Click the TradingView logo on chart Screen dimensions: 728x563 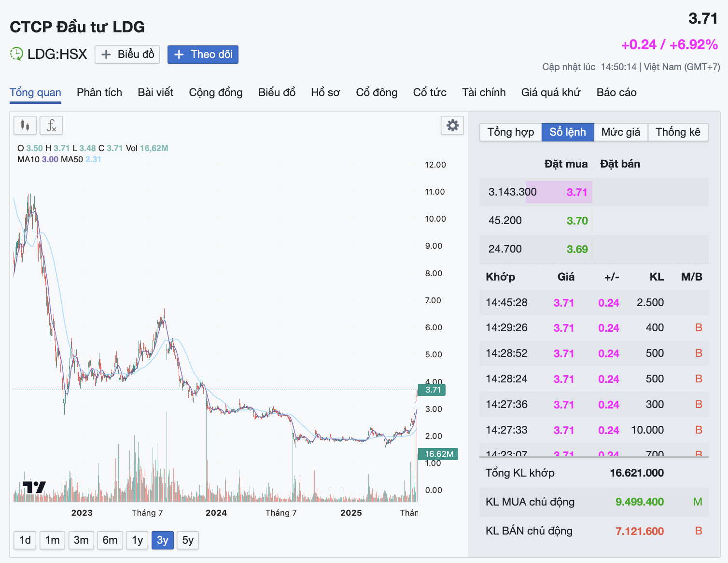34,487
